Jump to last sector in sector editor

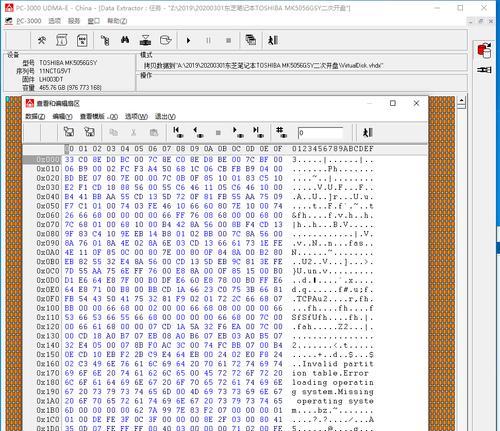pyautogui.click(x=258, y=132)
